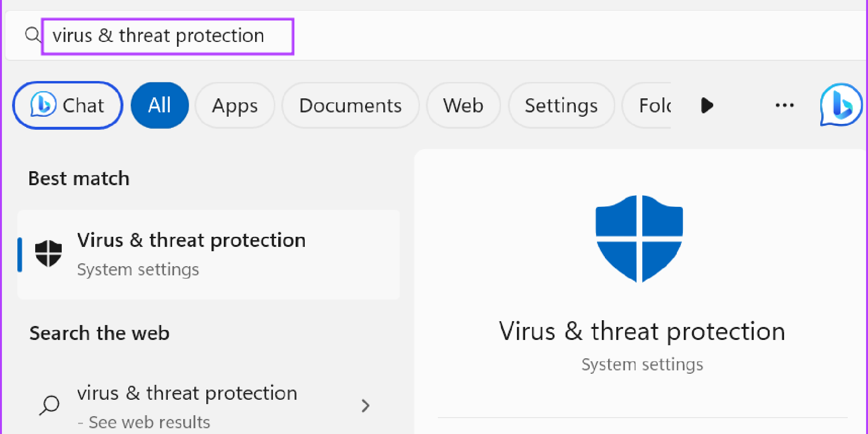This screenshot has width=868, height=434.
Task: Click the black shield icon in Best match
Action: (49, 254)
